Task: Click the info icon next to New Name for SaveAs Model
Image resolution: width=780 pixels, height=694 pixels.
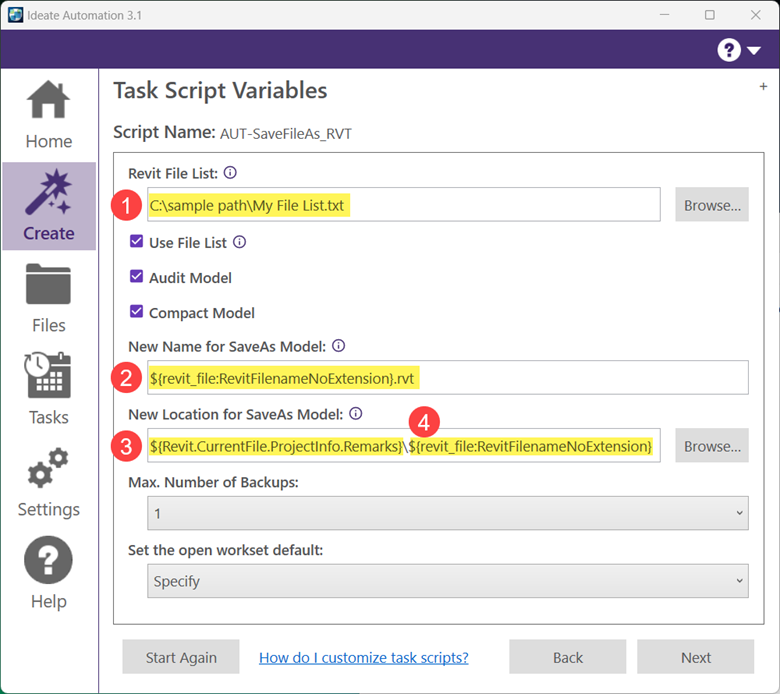Action: tap(338, 346)
